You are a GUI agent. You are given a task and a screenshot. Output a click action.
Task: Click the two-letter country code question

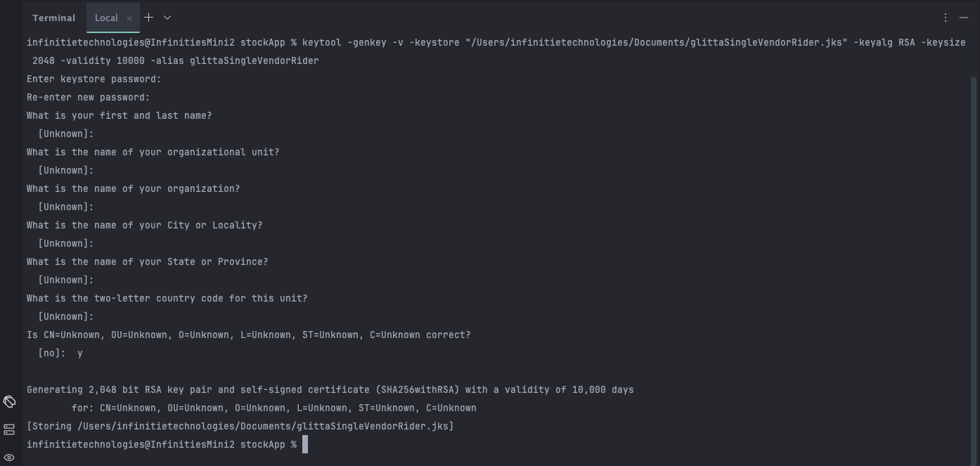(x=167, y=298)
